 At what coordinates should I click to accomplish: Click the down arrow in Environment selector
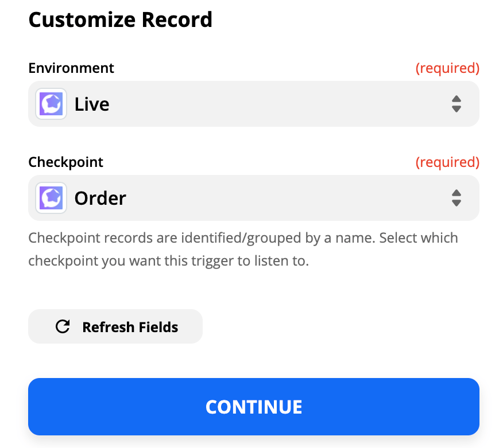(x=457, y=109)
